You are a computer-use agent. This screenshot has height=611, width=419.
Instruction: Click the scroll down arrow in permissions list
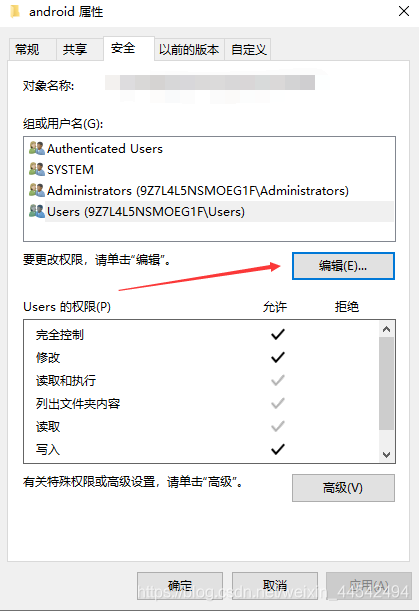387,454
